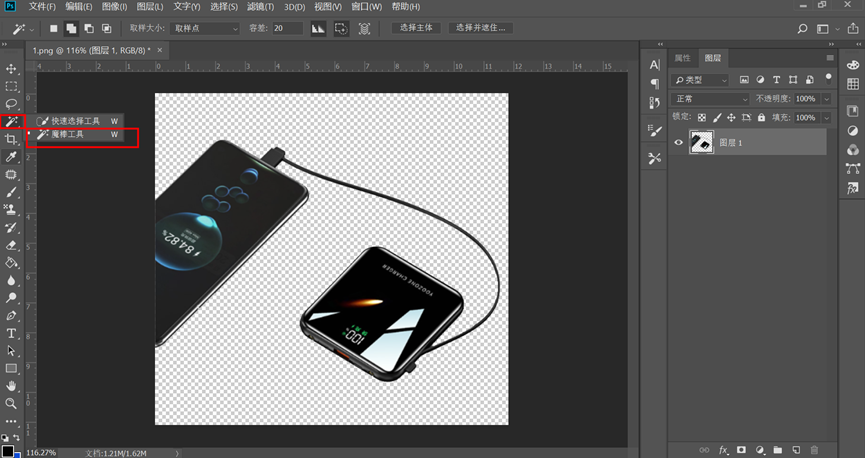
Task: Select the Move tool in the toolbar
Action: tap(12, 69)
